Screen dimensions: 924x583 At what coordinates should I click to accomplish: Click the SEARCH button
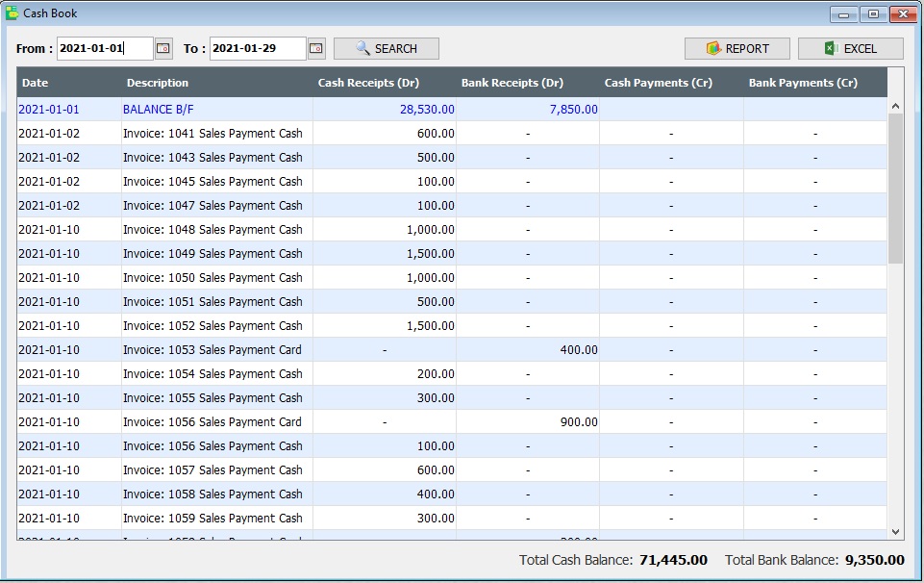386,48
